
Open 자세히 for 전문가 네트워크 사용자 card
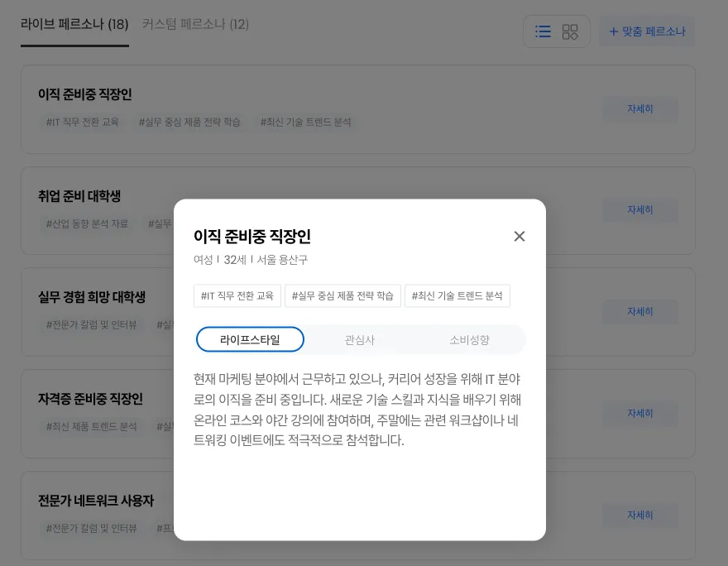click(639, 515)
